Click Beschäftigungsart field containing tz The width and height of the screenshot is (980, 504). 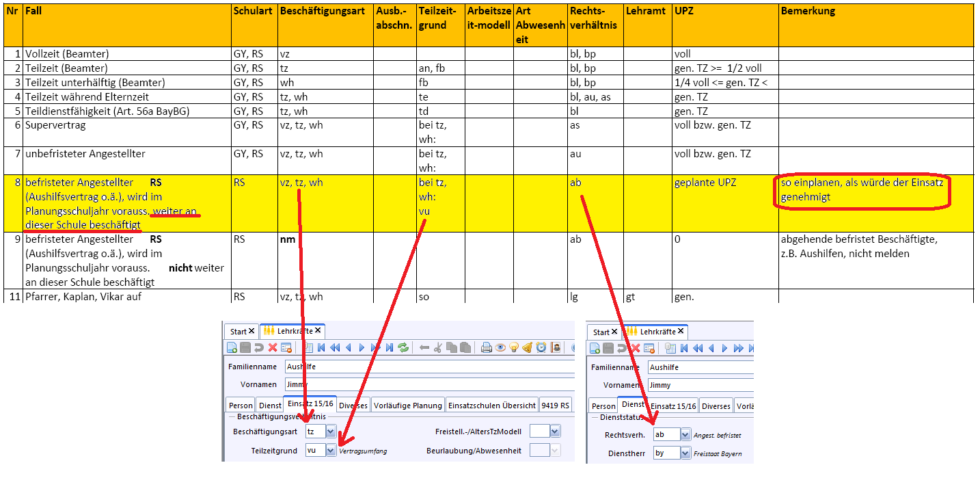tap(316, 432)
